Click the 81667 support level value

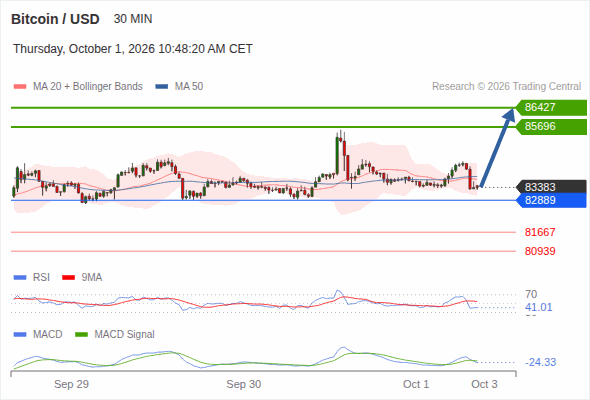coord(540,232)
